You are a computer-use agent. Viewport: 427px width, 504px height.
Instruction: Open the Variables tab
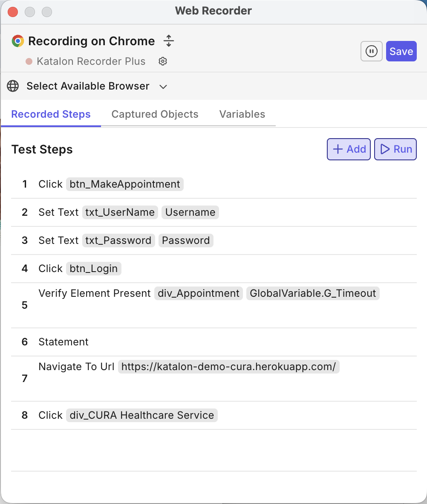click(242, 114)
